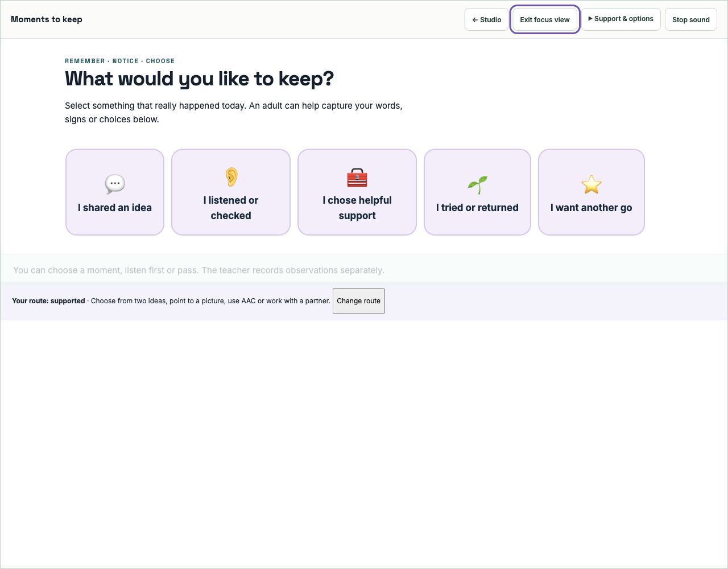Image resolution: width=728 pixels, height=569 pixels.
Task: Choose "I shared an idea" label
Action: point(115,208)
